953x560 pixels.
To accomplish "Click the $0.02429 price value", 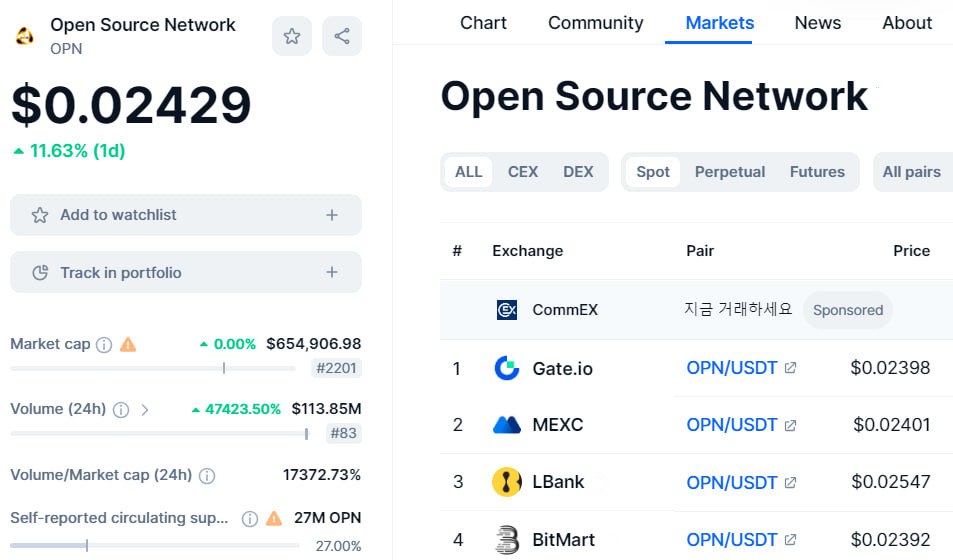I will [131, 105].
